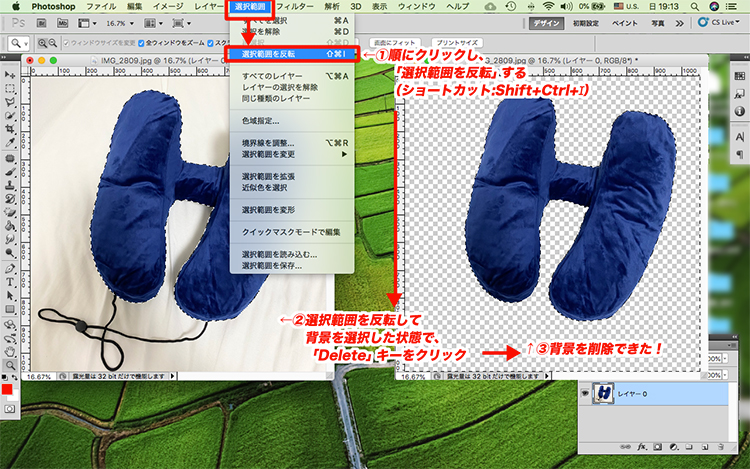
Task: Delete layer with trash icon
Action: coord(720,447)
